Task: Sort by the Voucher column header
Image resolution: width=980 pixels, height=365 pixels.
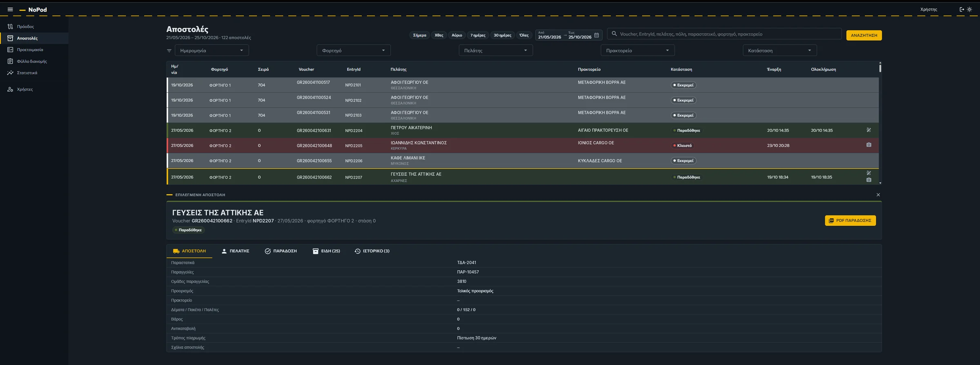Action: [x=306, y=69]
